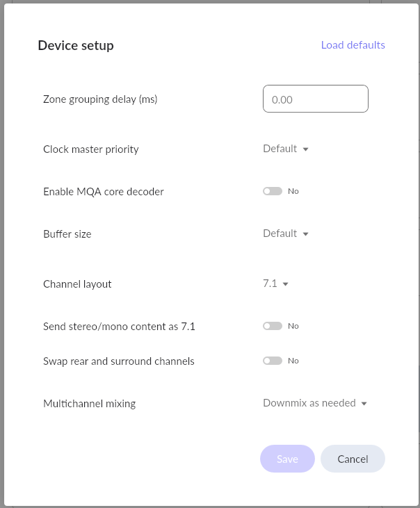
Task: Open the Clock master priority dropdown
Action: (x=285, y=149)
